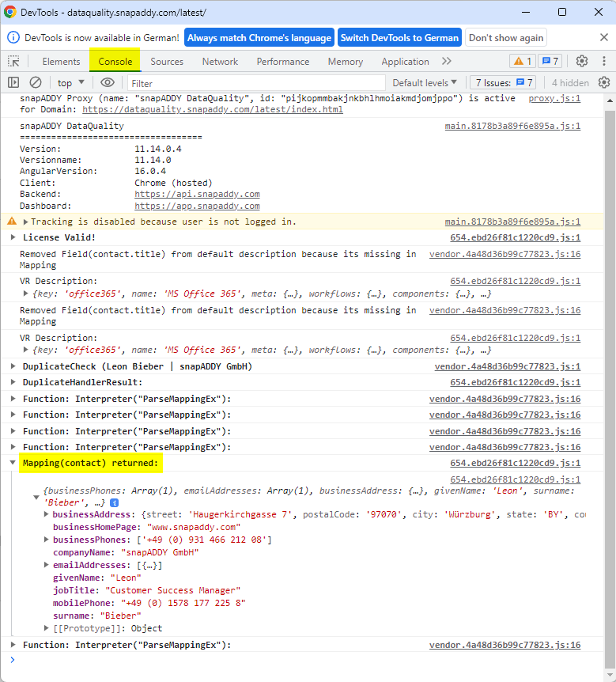
Task: Show more tabs with double chevron
Action: pyautogui.click(x=447, y=62)
